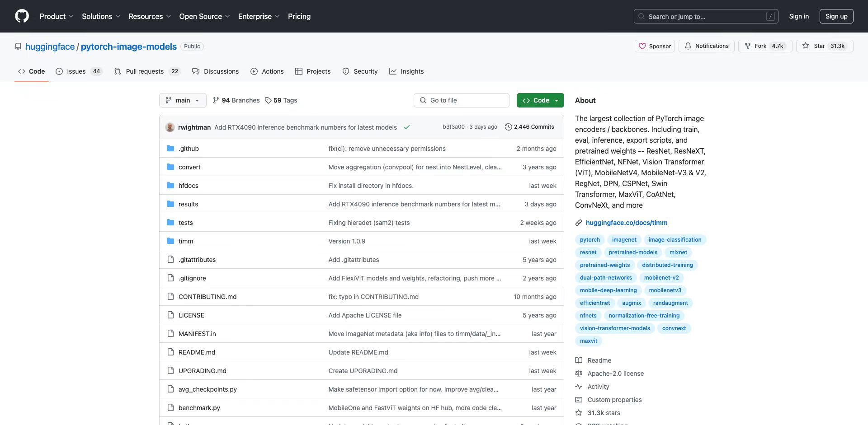868x425 pixels.
Task: Click the huggingface.co/docs/timm link
Action: pyautogui.click(x=627, y=223)
